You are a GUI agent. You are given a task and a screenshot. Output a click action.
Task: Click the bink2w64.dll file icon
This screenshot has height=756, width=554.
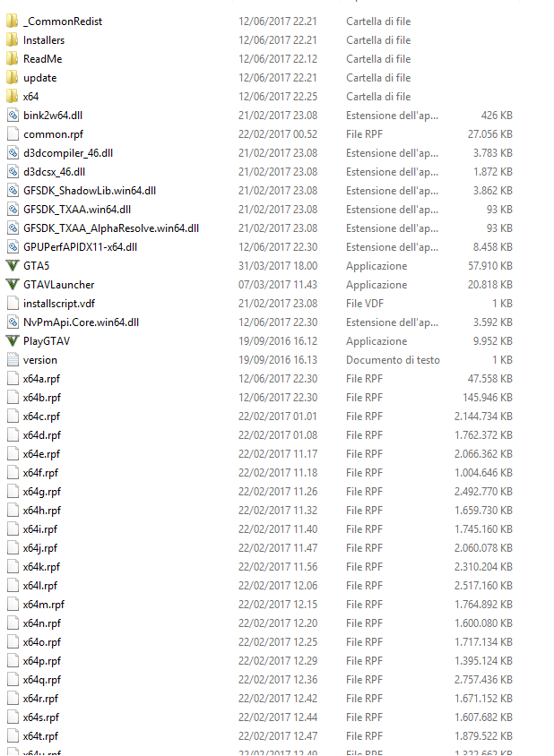13,116
